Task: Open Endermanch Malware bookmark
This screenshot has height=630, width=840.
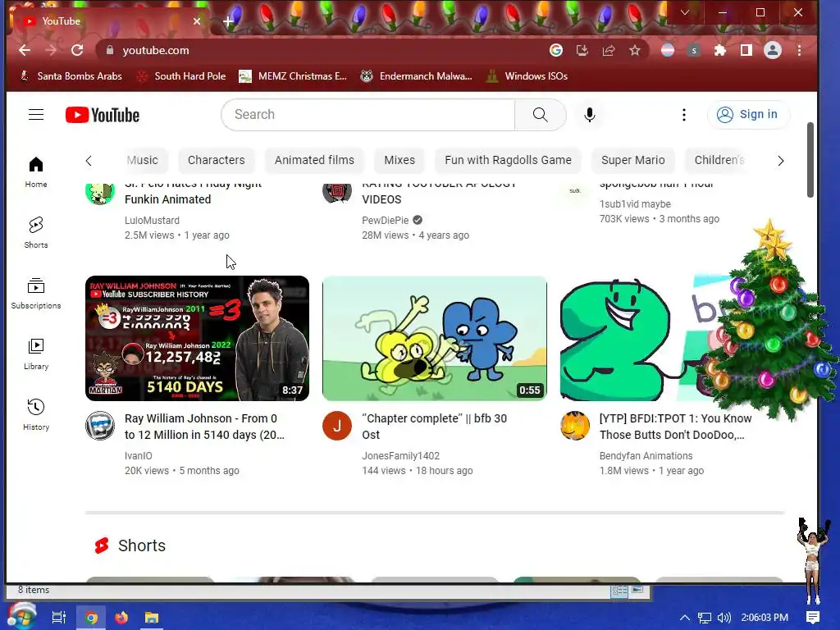Action: tap(416, 76)
